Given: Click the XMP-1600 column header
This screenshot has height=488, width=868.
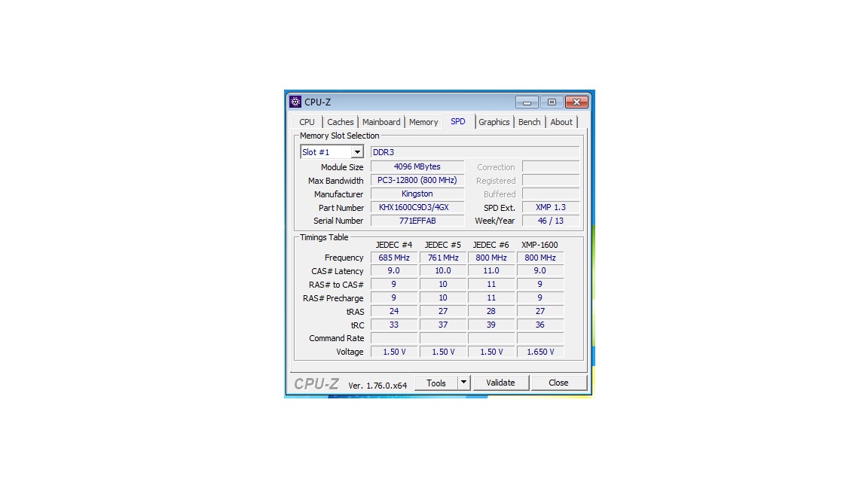Looking at the screenshot, I should [539, 245].
